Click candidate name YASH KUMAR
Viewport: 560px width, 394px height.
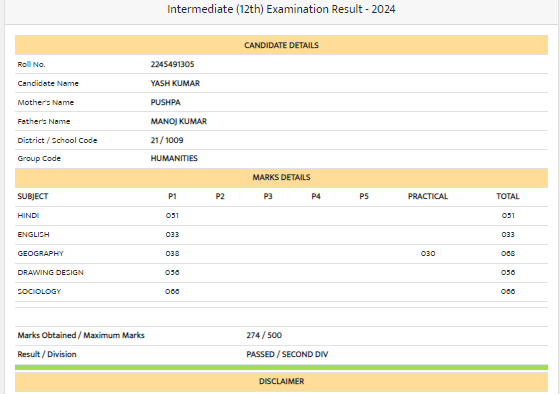click(175, 83)
